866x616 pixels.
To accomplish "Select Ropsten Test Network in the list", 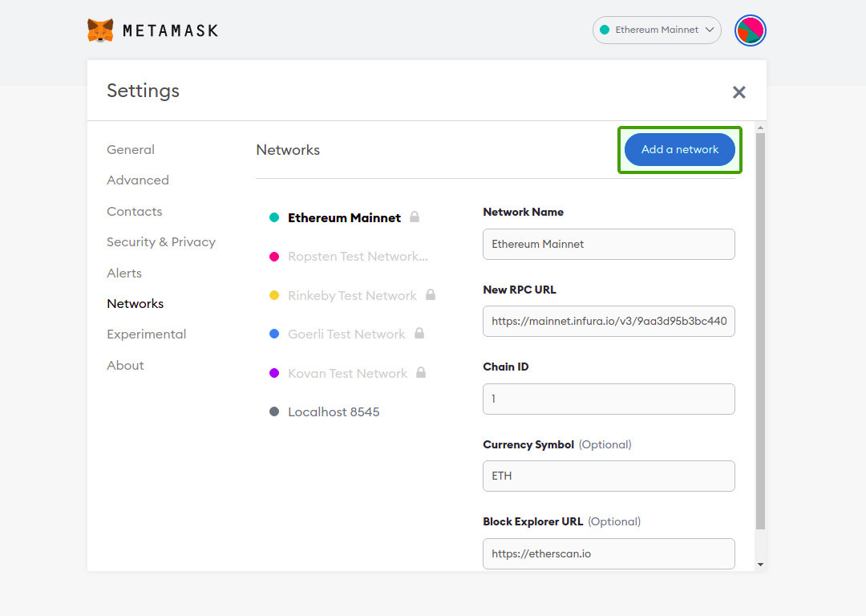I will (x=358, y=257).
